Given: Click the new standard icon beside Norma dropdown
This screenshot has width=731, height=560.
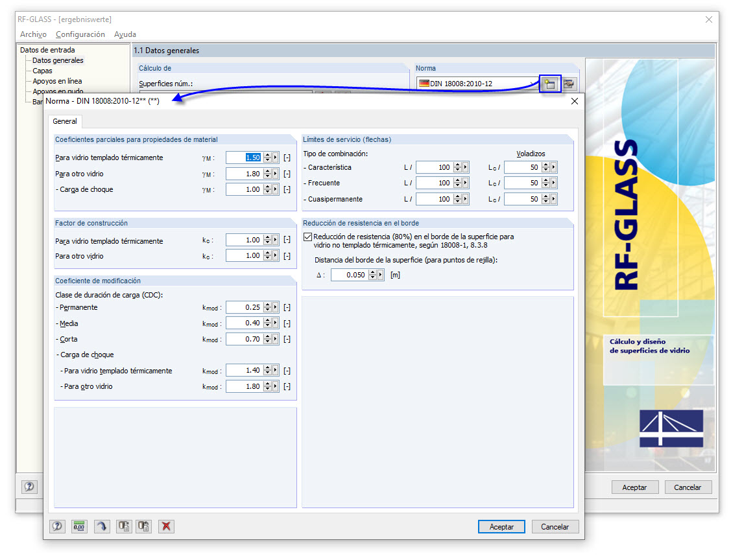Looking at the screenshot, I should pyautogui.click(x=550, y=84).
